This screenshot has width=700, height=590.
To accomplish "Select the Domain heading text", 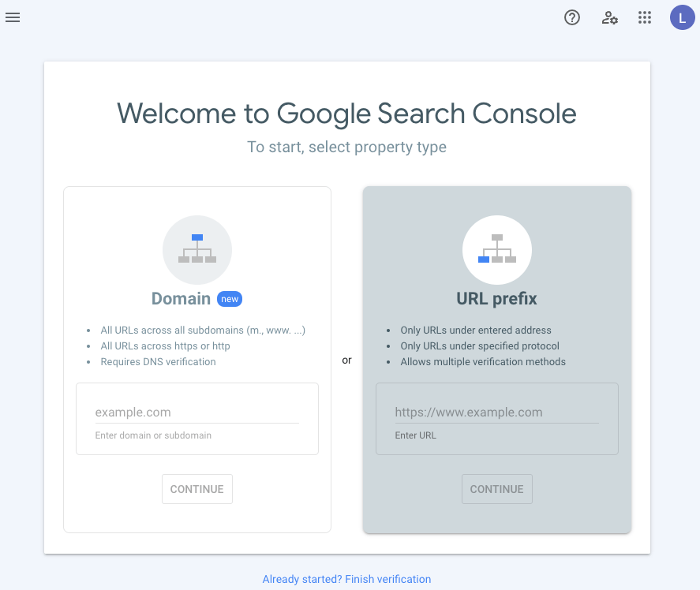I will click(181, 299).
